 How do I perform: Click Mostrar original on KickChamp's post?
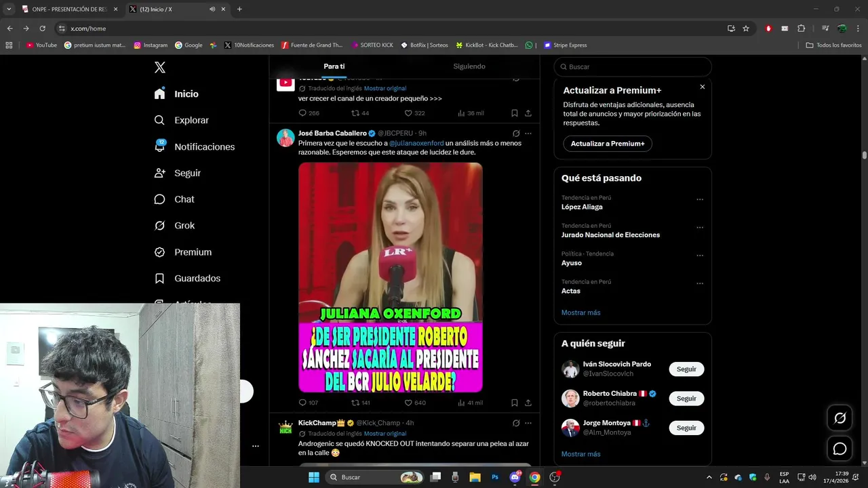pyautogui.click(x=385, y=434)
